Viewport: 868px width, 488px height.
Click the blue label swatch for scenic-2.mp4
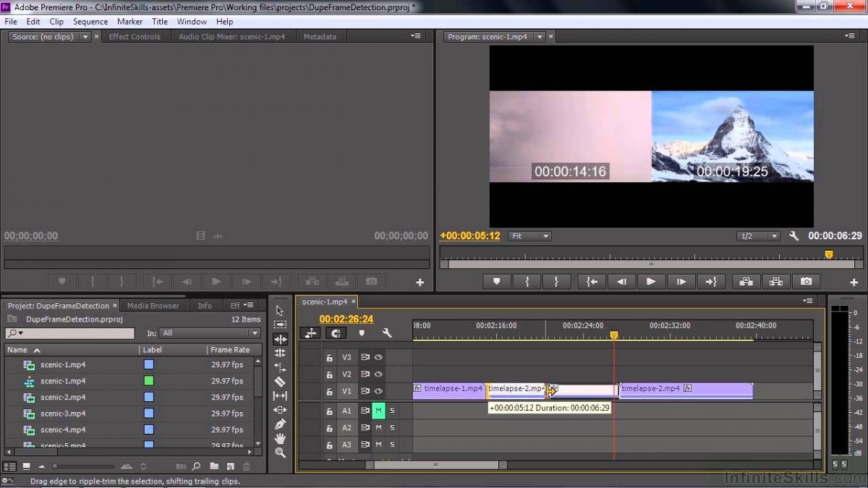[149, 397]
